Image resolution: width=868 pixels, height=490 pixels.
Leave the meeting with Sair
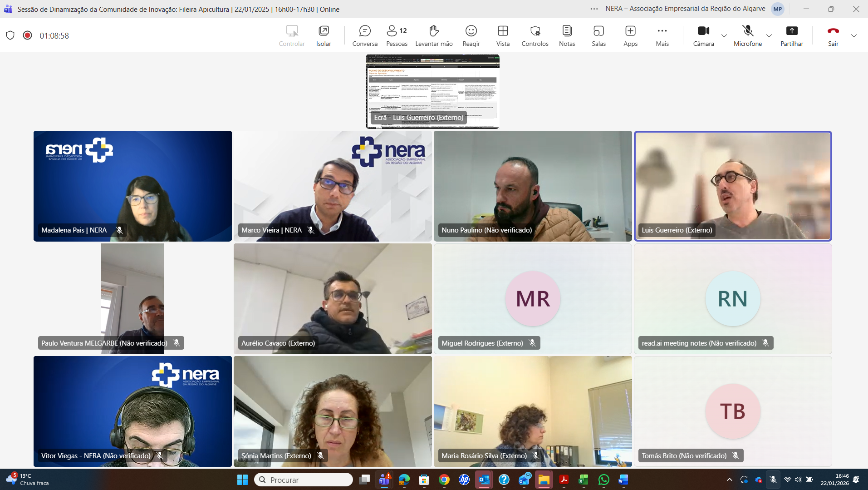pyautogui.click(x=833, y=35)
